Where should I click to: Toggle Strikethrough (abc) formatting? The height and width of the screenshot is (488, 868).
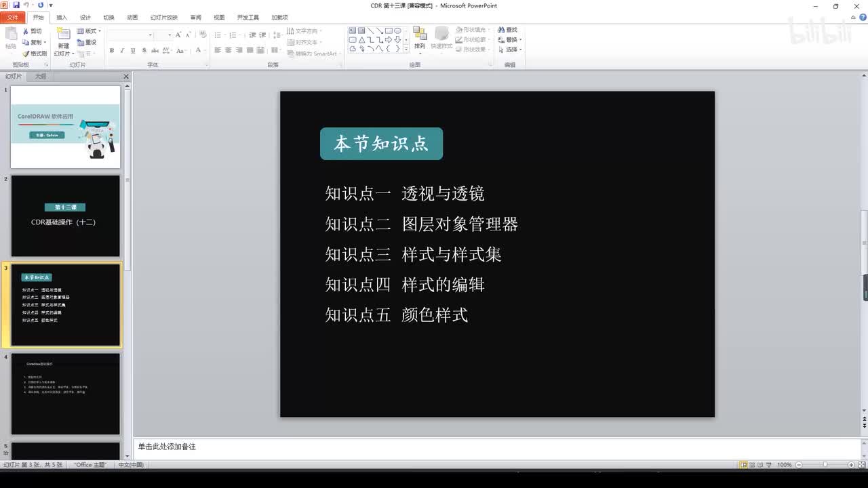[155, 50]
